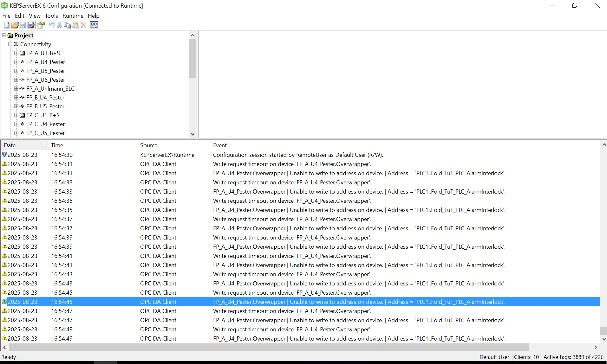
Task: Select the 16:54:33 write timeout entry
Action: click(300, 182)
